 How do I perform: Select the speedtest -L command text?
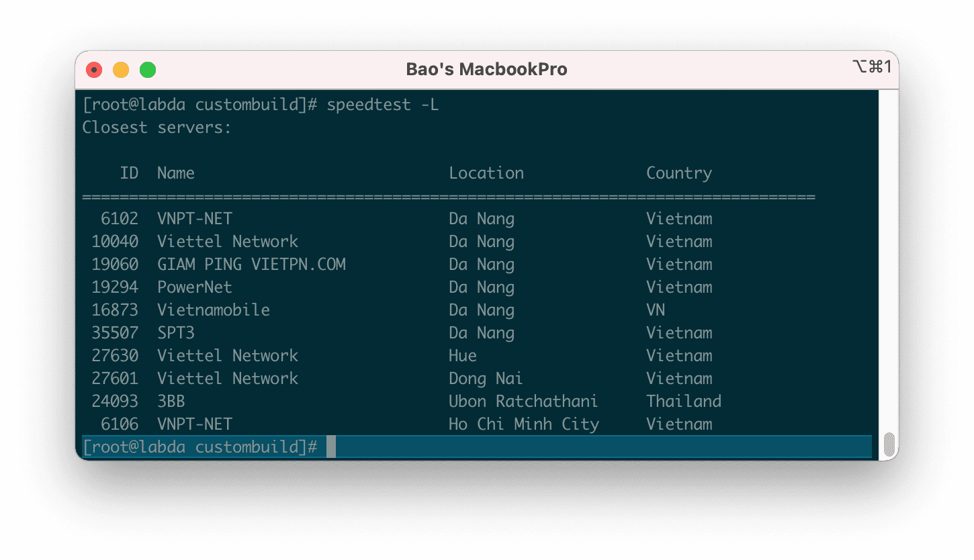coord(383,105)
